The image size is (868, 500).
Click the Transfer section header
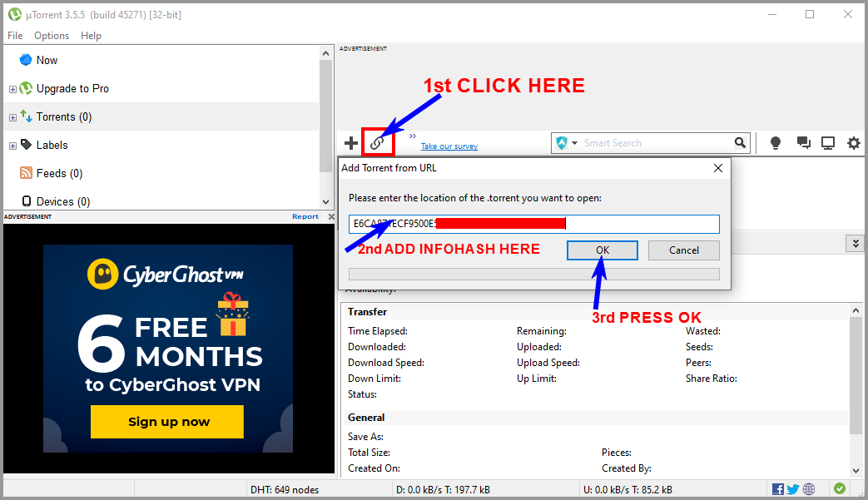(368, 312)
